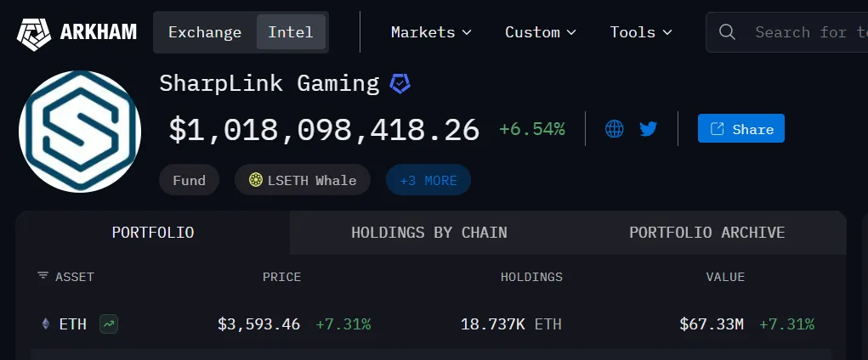868x360 pixels.
Task: Switch to Exchange mode
Action: coord(205,32)
